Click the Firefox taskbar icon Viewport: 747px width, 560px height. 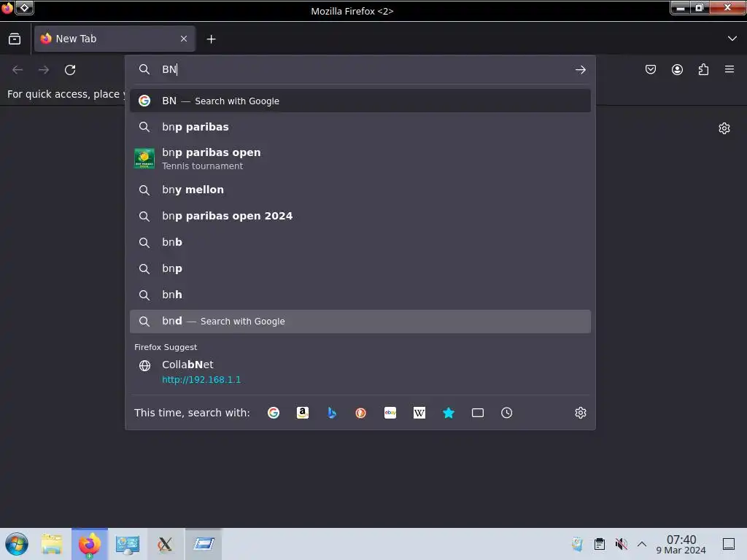click(90, 544)
